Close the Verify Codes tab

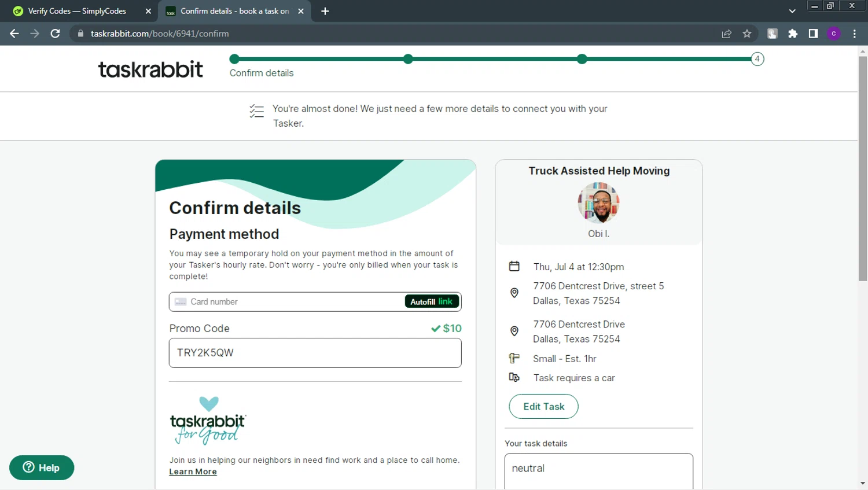pos(148,11)
